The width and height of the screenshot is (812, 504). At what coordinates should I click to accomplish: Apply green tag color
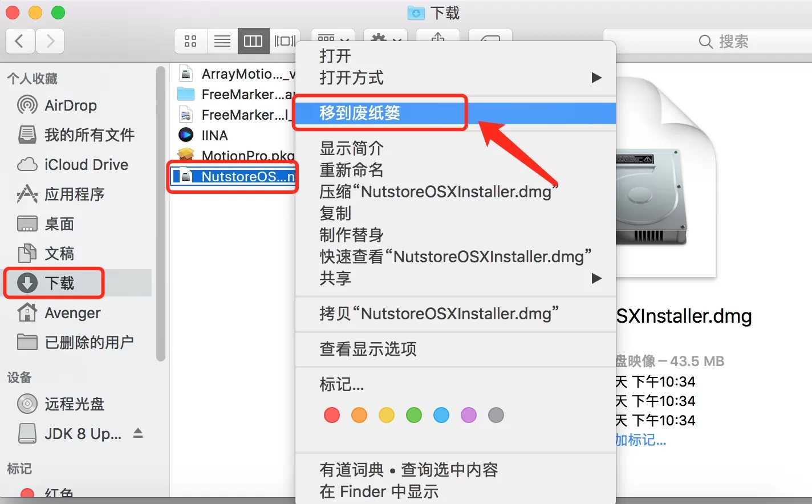[x=414, y=415]
